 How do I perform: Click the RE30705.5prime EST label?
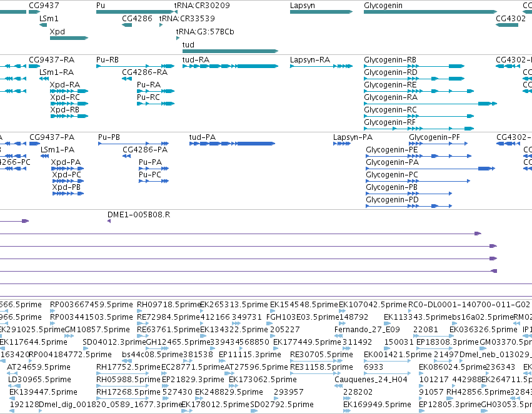322,355
